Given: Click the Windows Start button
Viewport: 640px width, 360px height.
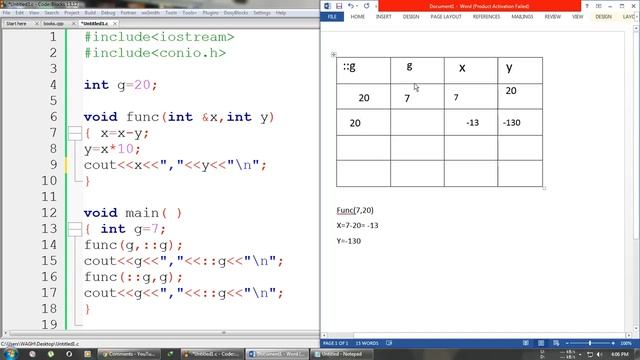Looking at the screenshot, I should [10, 354].
